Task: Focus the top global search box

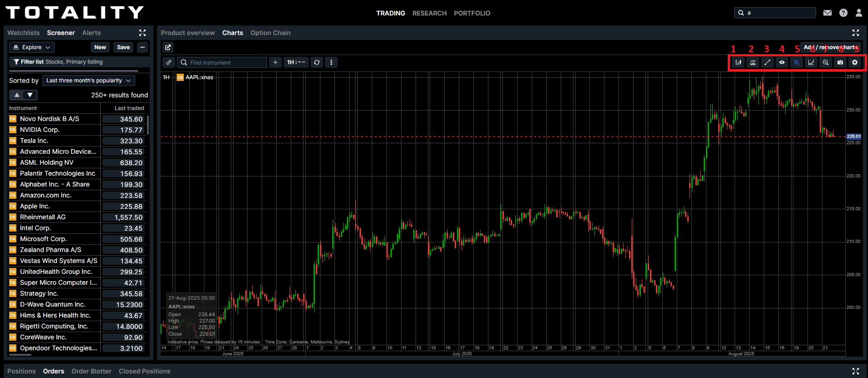Action: coord(775,13)
